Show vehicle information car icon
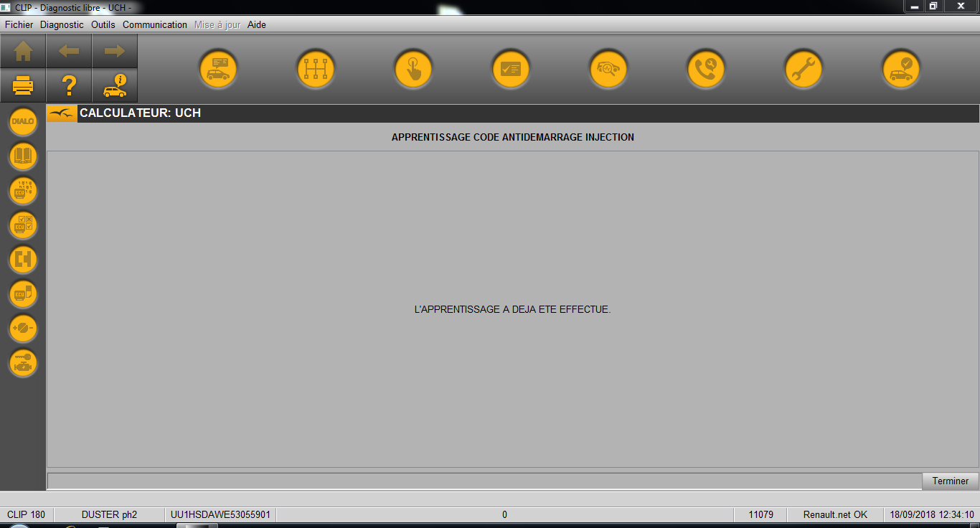 pos(115,85)
